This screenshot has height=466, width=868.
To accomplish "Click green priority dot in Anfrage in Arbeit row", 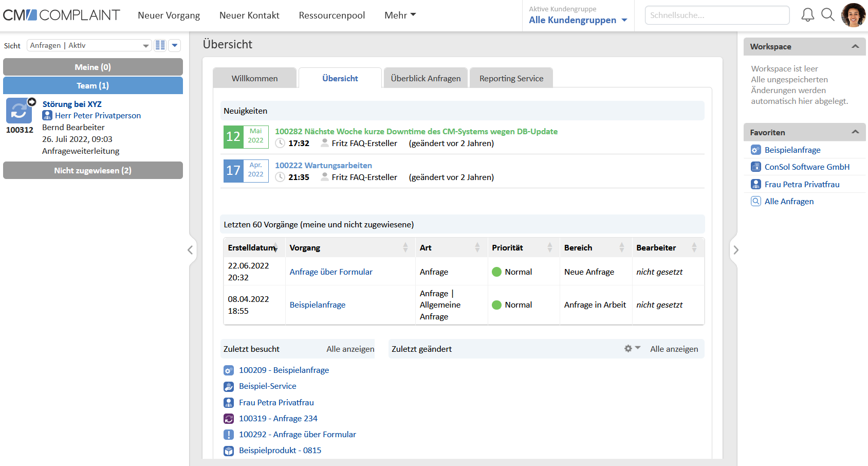I will pyautogui.click(x=496, y=304).
